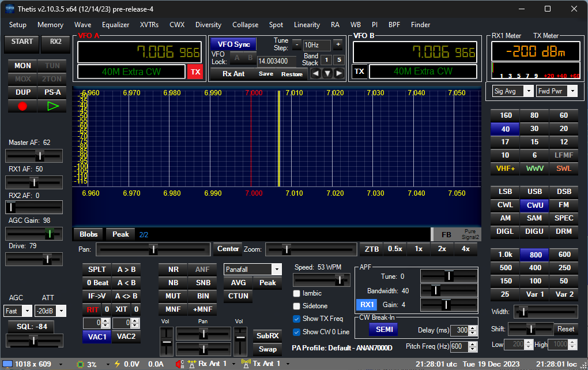Image resolution: width=588 pixels, height=370 pixels.
Task: Uncheck Show TX Freq
Action: (297, 319)
